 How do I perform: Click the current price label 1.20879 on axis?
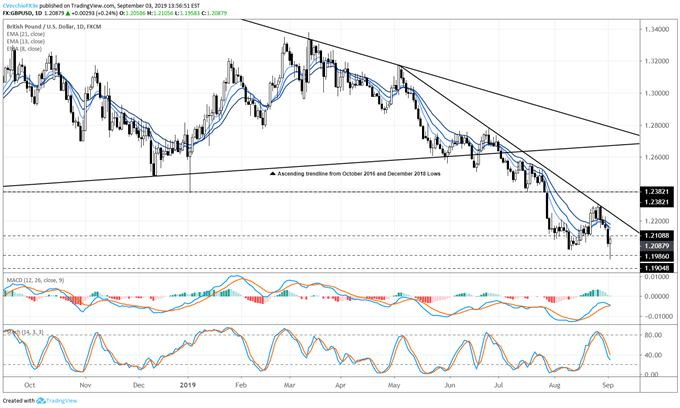point(657,246)
